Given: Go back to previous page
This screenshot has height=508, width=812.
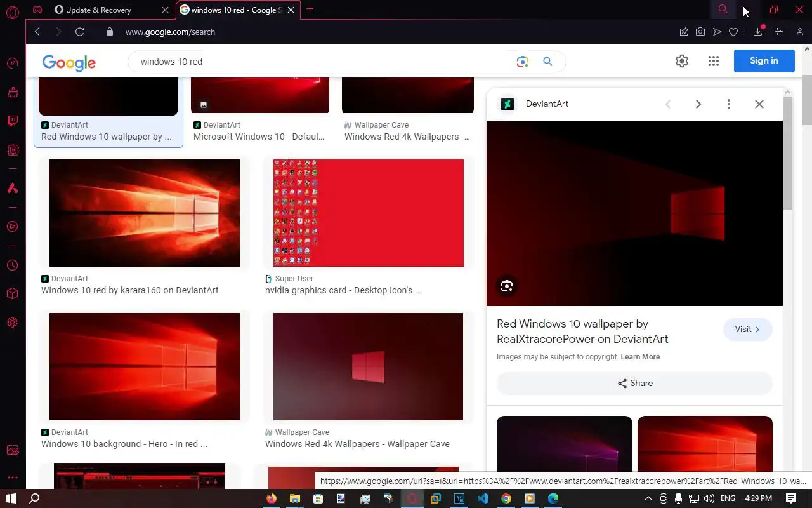Looking at the screenshot, I should pos(37,32).
